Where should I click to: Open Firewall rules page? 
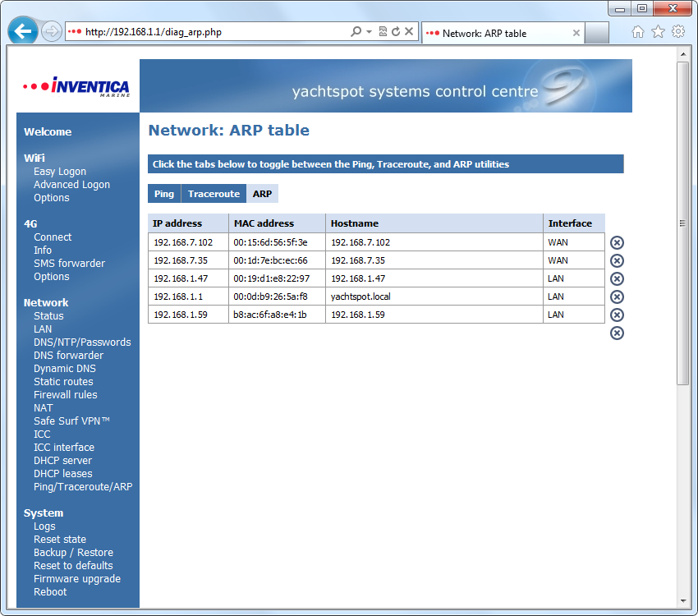point(66,395)
